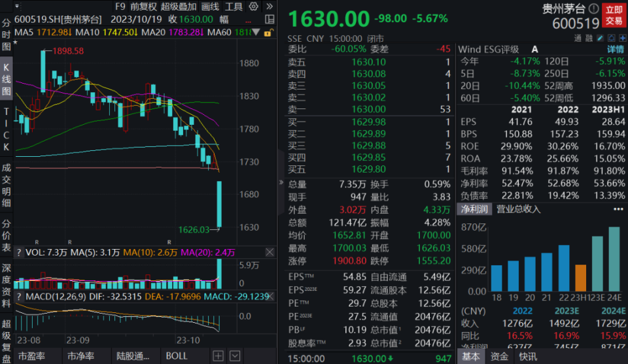The image size is (628, 364).
Task: Click the star marker on the chart corner
Action: (16, 42)
